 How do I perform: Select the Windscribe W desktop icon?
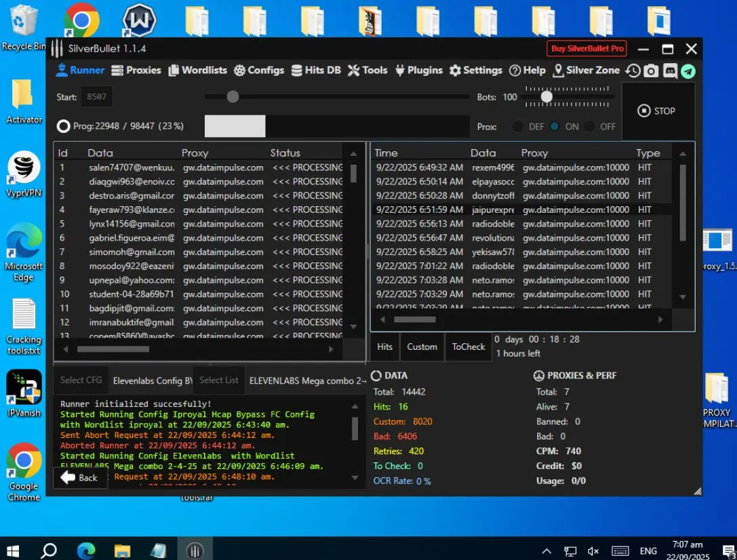click(139, 20)
